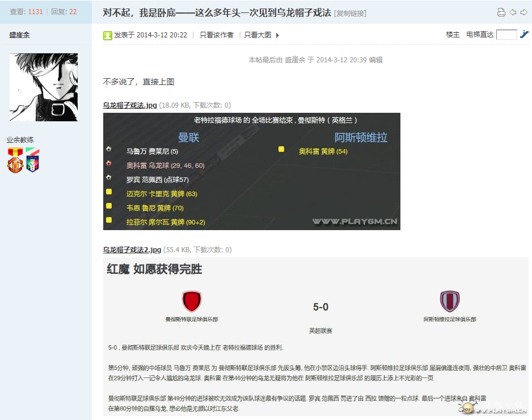Open attachment 乌龙帽子戏法2.jpg link
Image resolution: width=532 pixels, height=420 pixels.
132,250
